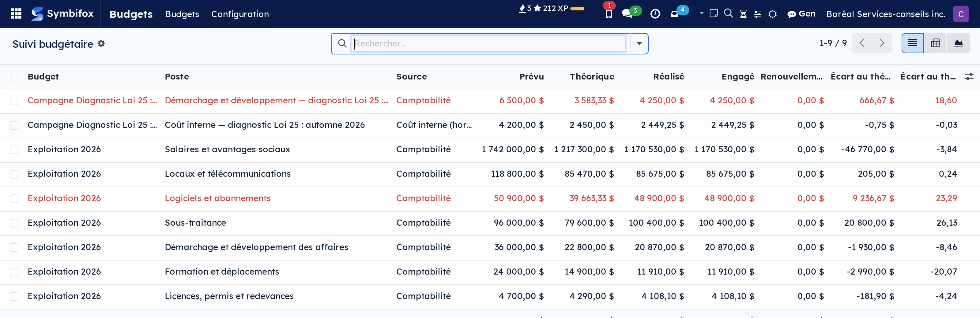Screen dimensions: 980x318
Task: Click Prévu value 1 742 000,00 $
Action: tap(512, 149)
